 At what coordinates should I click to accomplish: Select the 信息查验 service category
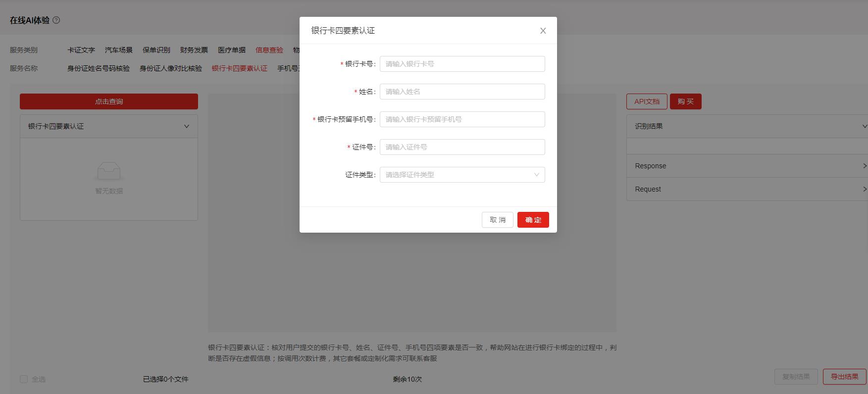point(269,50)
